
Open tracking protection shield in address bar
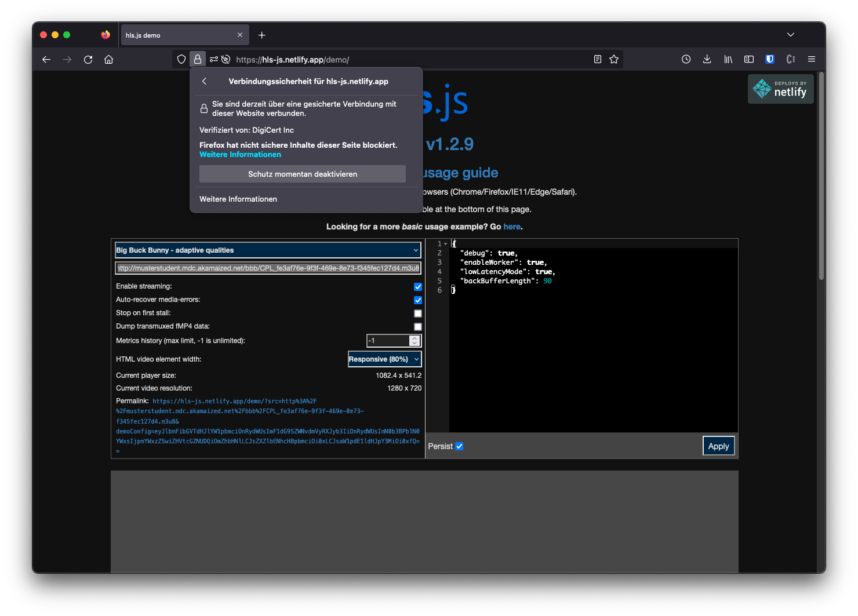[x=181, y=59]
